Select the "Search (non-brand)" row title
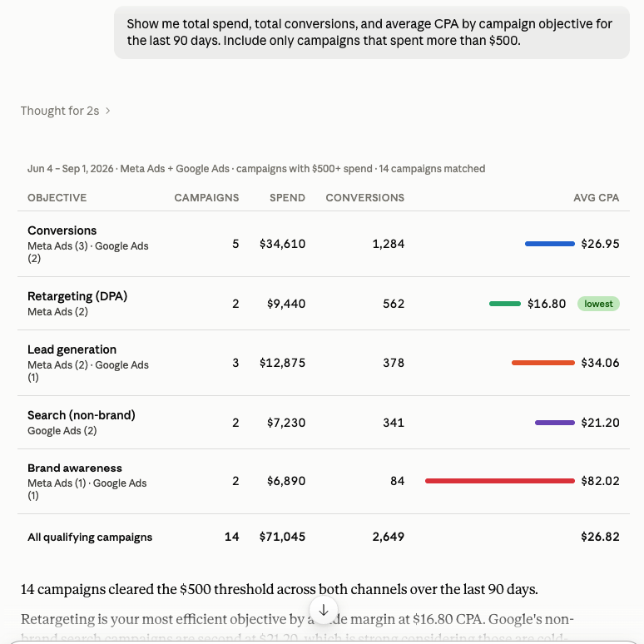The height and width of the screenshot is (644, 644). tap(82, 415)
